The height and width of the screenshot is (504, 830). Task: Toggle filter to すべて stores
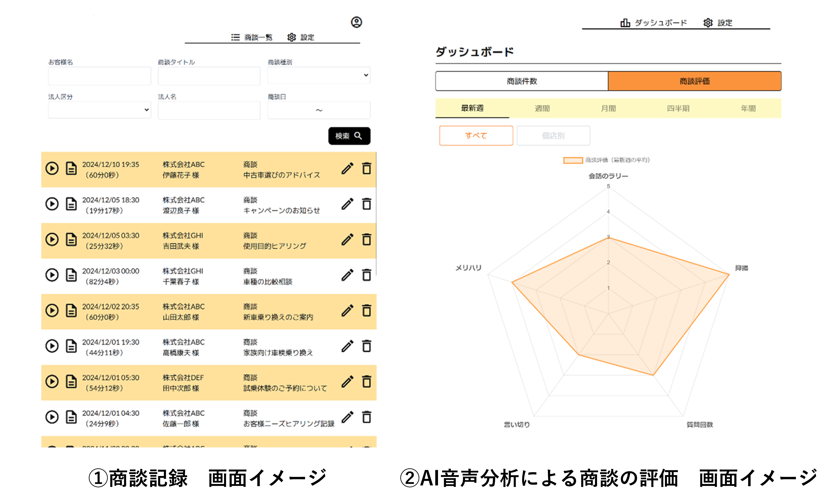coord(476,136)
